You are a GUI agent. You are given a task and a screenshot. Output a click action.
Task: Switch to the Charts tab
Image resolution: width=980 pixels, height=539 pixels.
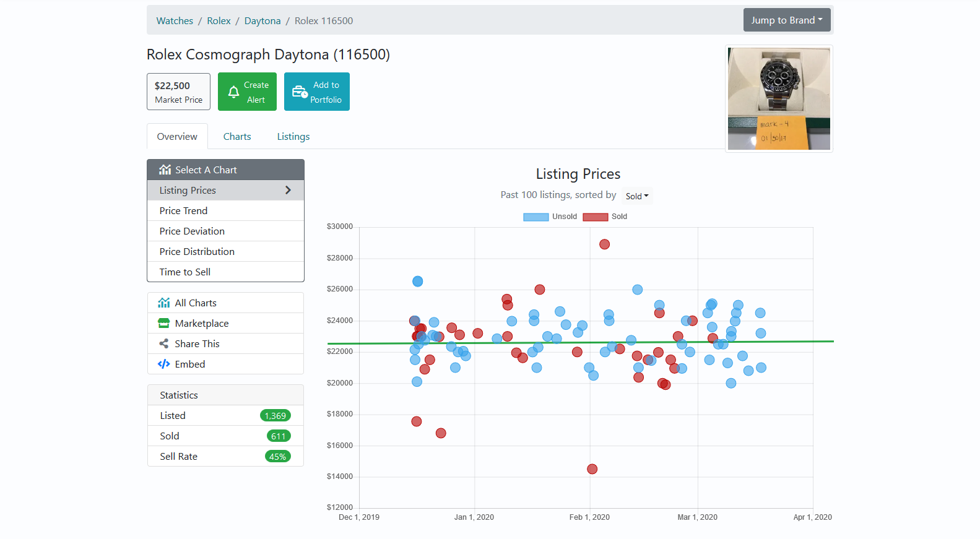tap(237, 136)
